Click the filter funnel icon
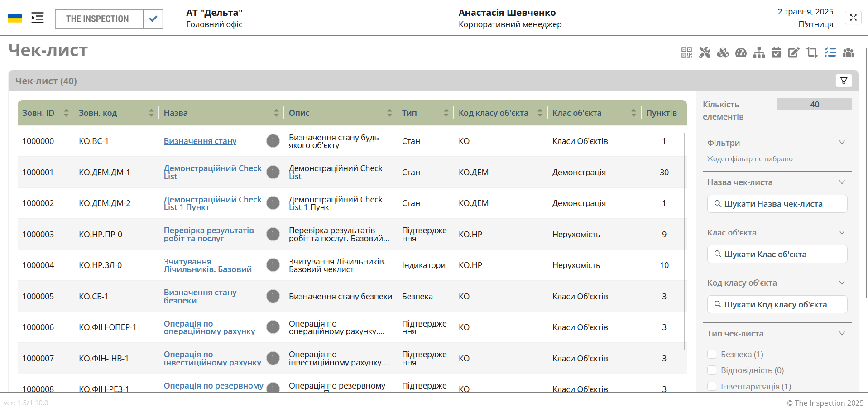Image resolution: width=868 pixels, height=413 pixels. [844, 81]
